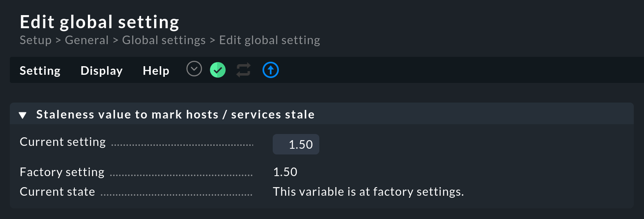Open Global settings breadcrumb link

pos(164,40)
